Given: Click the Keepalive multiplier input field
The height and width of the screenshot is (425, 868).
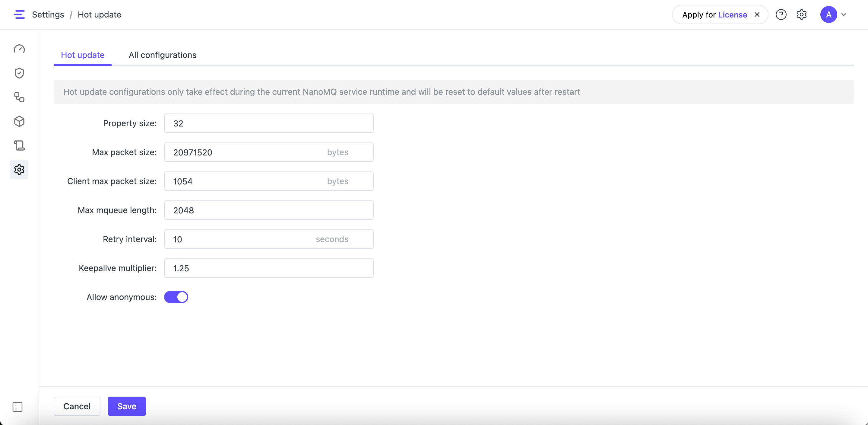Looking at the screenshot, I should coord(268,268).
